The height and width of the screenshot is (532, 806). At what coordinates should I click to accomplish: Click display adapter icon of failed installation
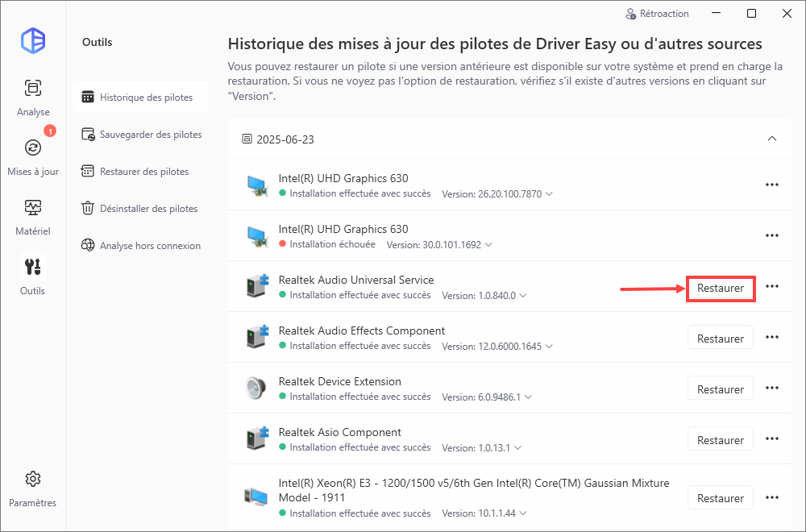tap(256, 236)
